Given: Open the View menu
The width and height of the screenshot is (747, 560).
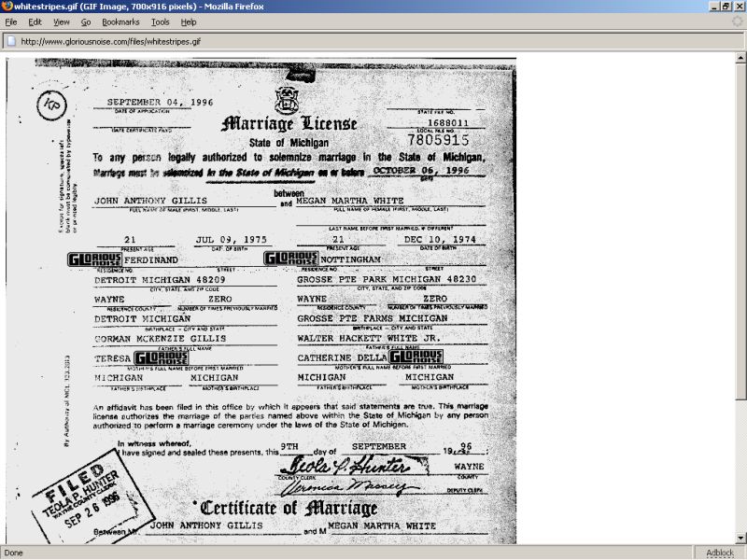Looking at the screenshot, I should (x=61, y=21).
